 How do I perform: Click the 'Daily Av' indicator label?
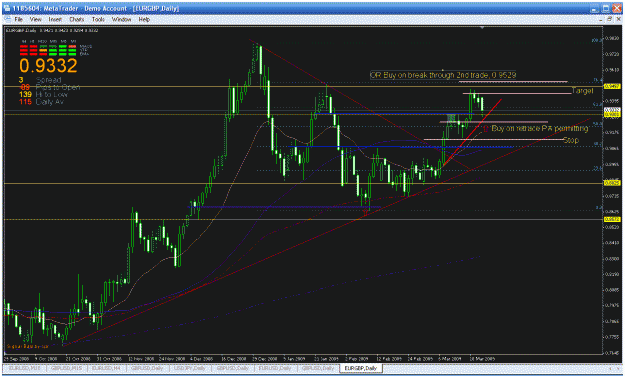pyautogui.click(x=50, y=102)
